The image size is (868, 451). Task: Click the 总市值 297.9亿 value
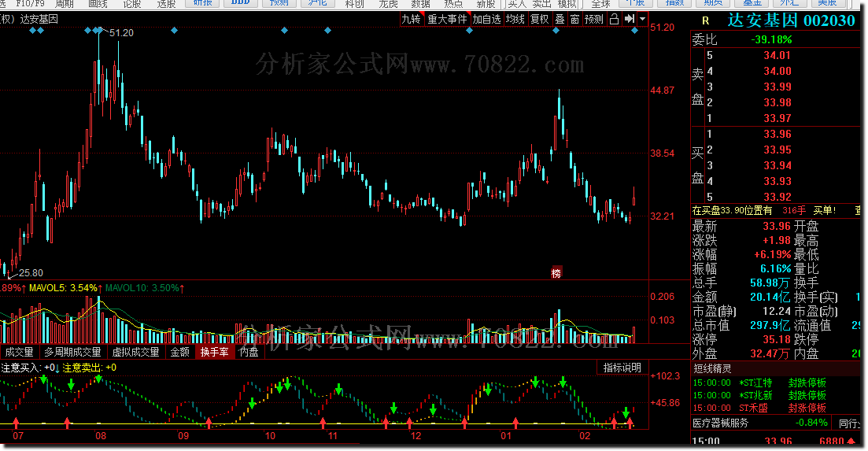tap(770, 325)
